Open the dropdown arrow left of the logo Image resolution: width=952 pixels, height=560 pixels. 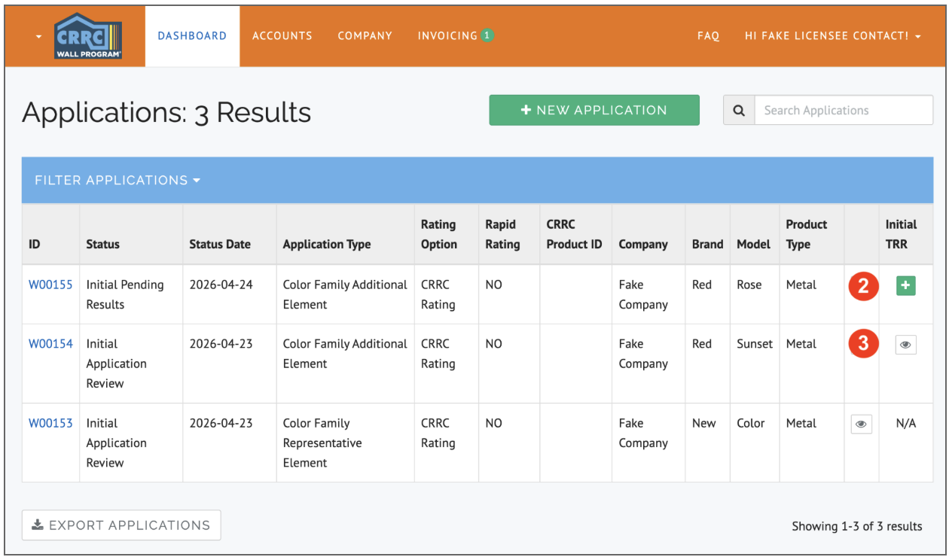point(39,37)
